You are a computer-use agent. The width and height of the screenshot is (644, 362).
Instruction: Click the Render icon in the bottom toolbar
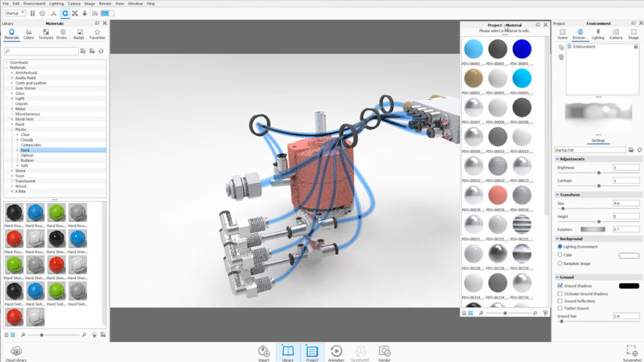(384, 352)
